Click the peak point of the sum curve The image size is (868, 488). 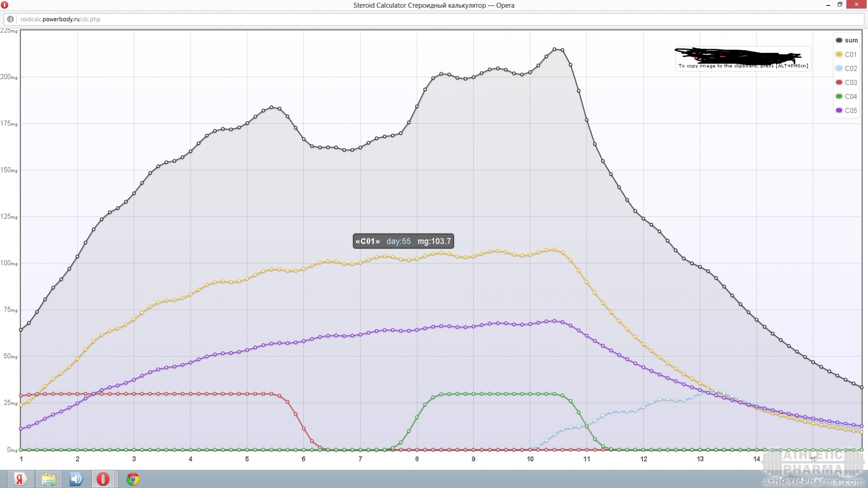(555, 49)
